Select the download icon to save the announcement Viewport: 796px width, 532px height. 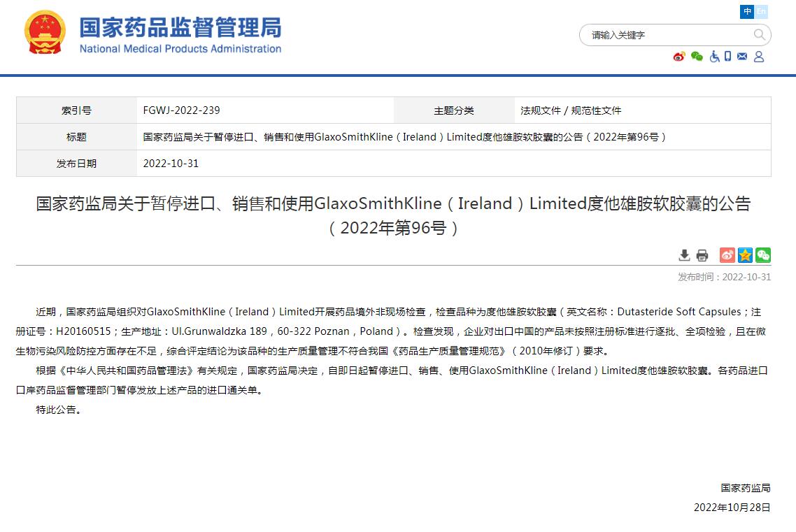click(684, 255)
